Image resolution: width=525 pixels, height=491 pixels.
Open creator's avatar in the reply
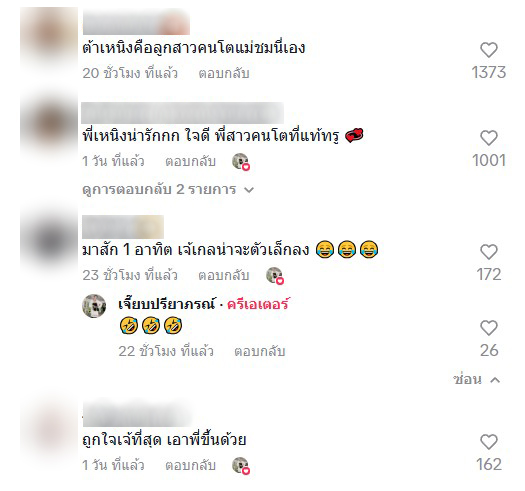coord(94,306)
